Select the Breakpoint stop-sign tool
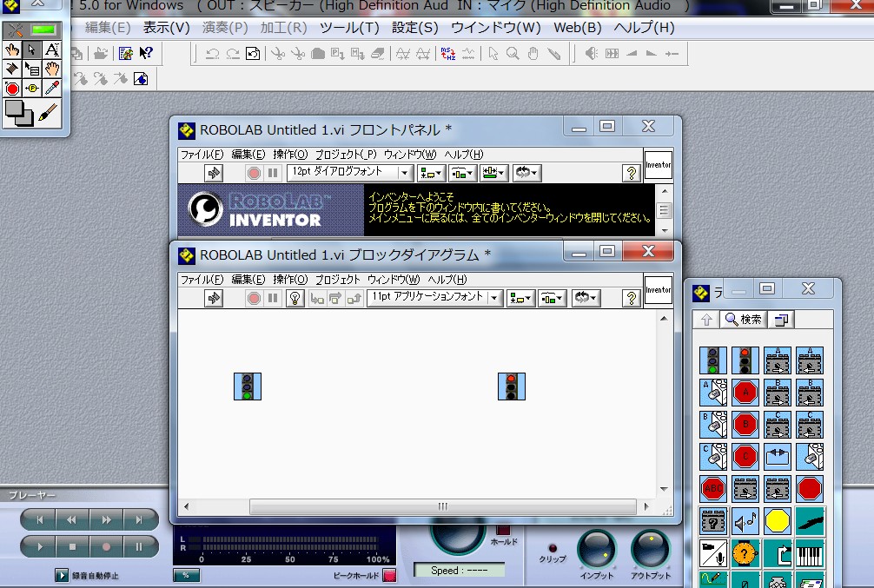874x588 pixels. (x=11, y=88)
